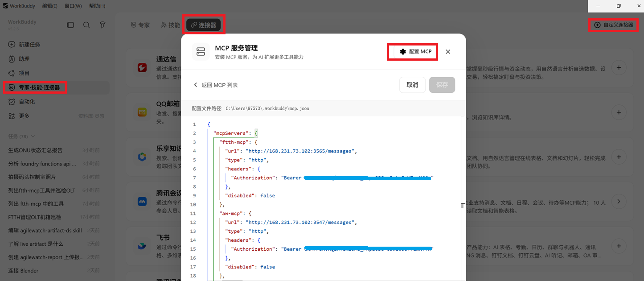The image size is (644, 281).
Task: Add the 通达信 connector with its plus button
Action: click(619, 68)
